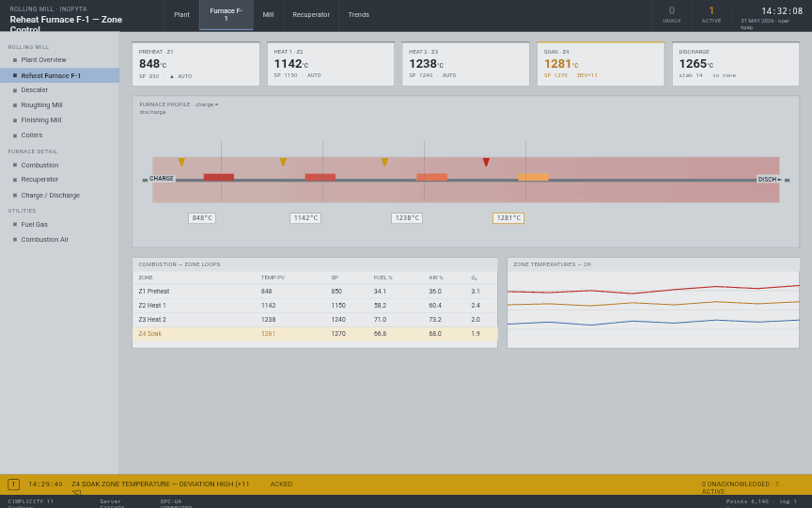Screen dimensions: 812x508
Task: Select the red slab in Heat 1 zone
Action: 320,177
